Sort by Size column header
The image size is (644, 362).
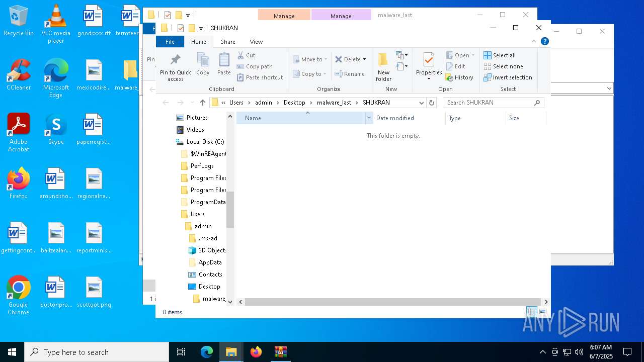pyautogui.click(x=526, y=118)
